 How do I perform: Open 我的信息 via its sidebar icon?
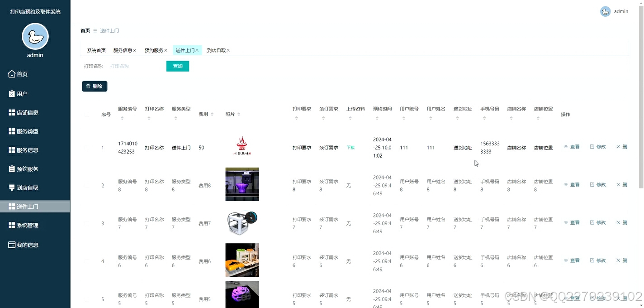coord(11,245)
